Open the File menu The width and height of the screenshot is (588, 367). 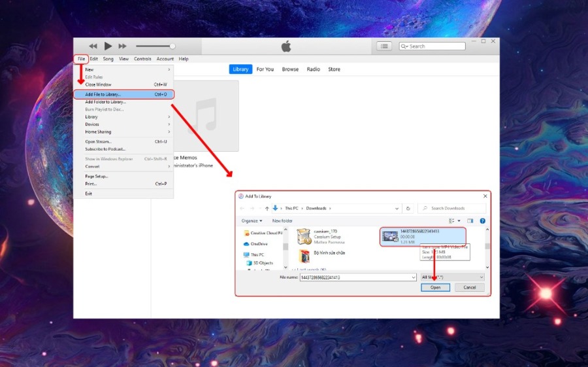tap(81, 59)
